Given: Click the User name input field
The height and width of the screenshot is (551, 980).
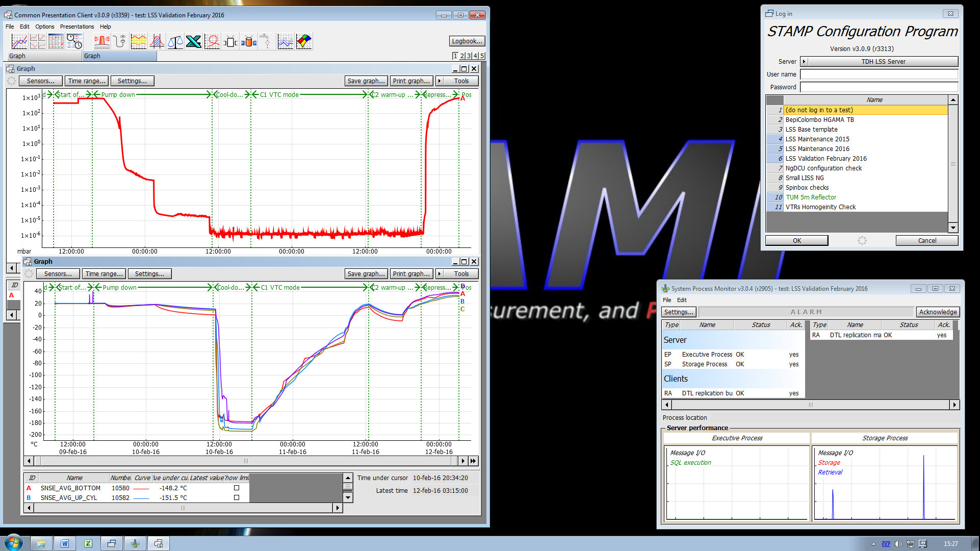Looking at the screenshot, I should point(879,74).
